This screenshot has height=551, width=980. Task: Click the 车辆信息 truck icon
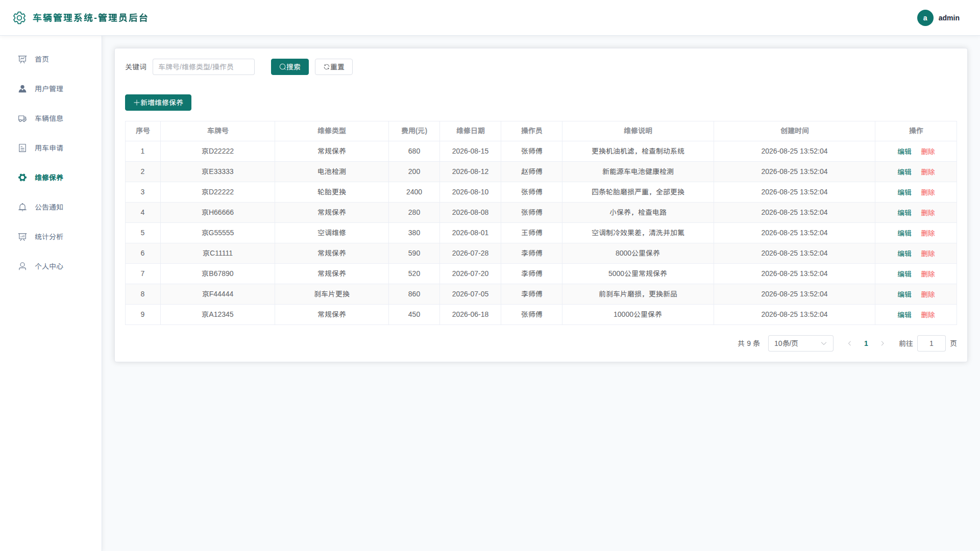point(22,118)
